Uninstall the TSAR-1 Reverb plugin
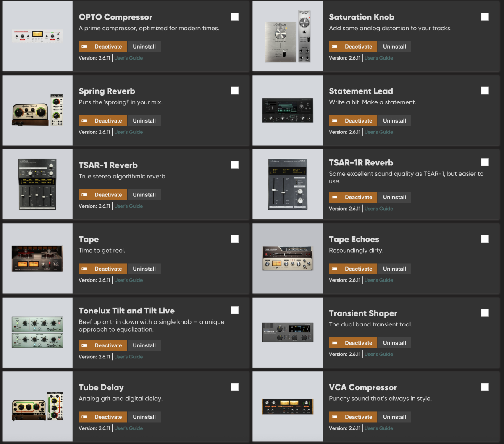The width and height of the screenshot is (504, 444). [144, 195]
